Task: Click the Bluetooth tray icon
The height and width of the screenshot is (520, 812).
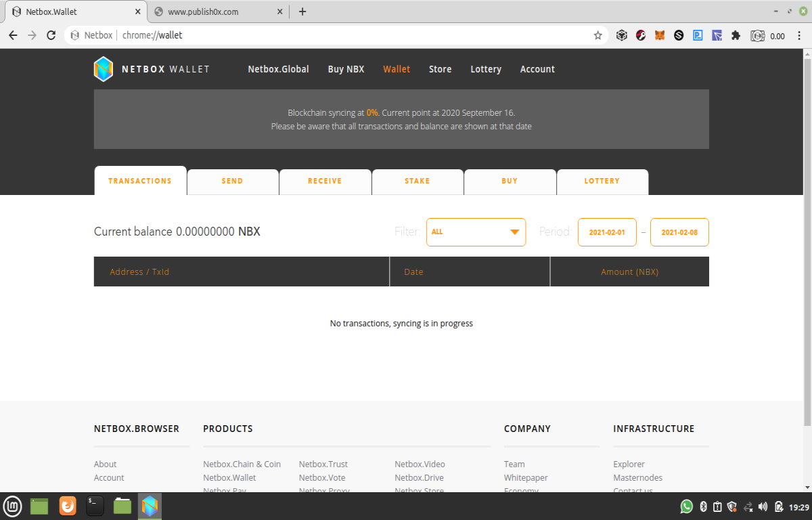Action: click(703, 506)
